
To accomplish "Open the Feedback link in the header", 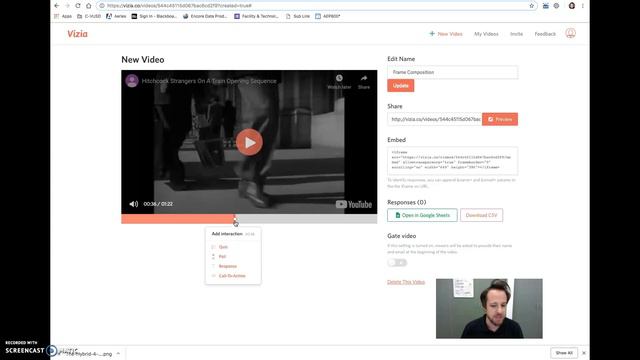I will coord(545,34).
